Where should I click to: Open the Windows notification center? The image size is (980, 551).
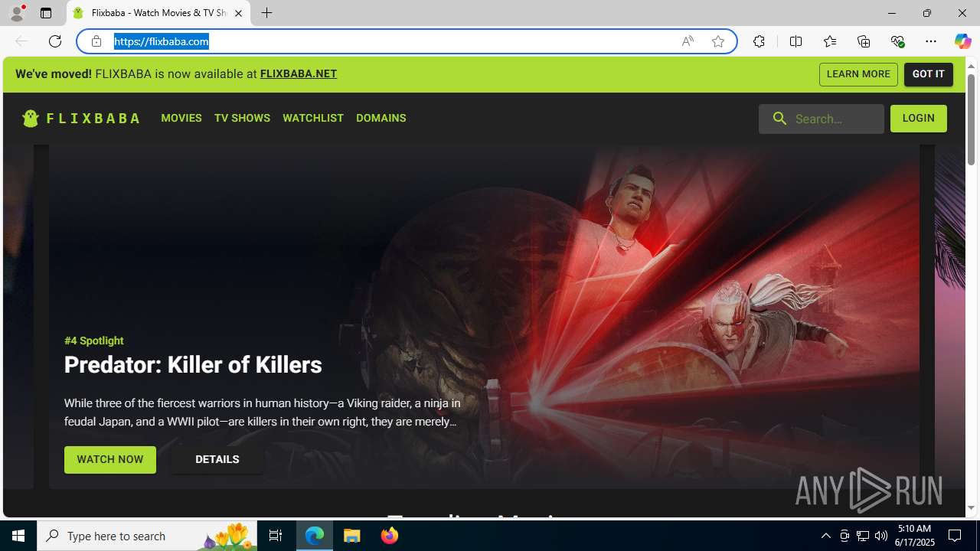[x=955, y=536]
